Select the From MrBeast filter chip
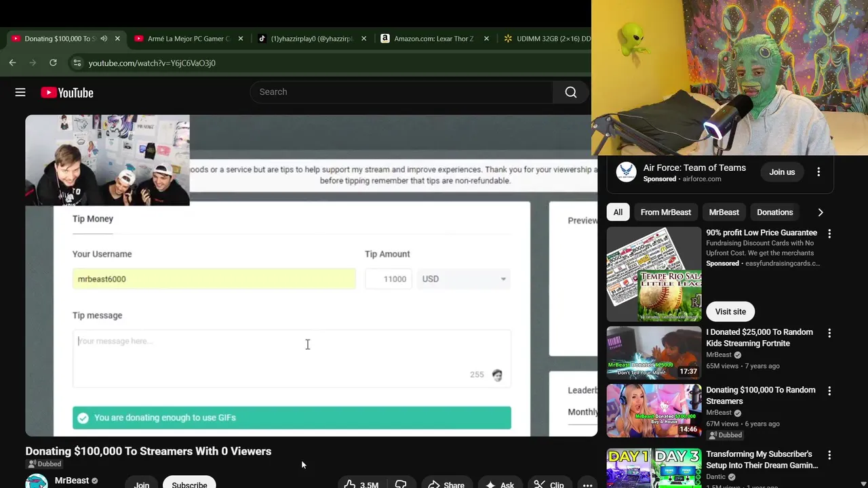This screenshot has height=488, width=868. coord(666,212)
